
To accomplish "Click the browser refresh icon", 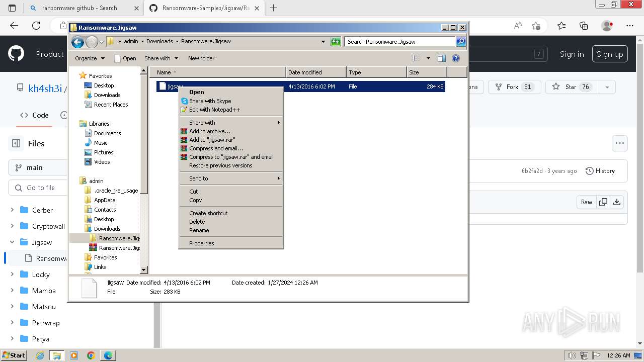I will coord(36,26).
